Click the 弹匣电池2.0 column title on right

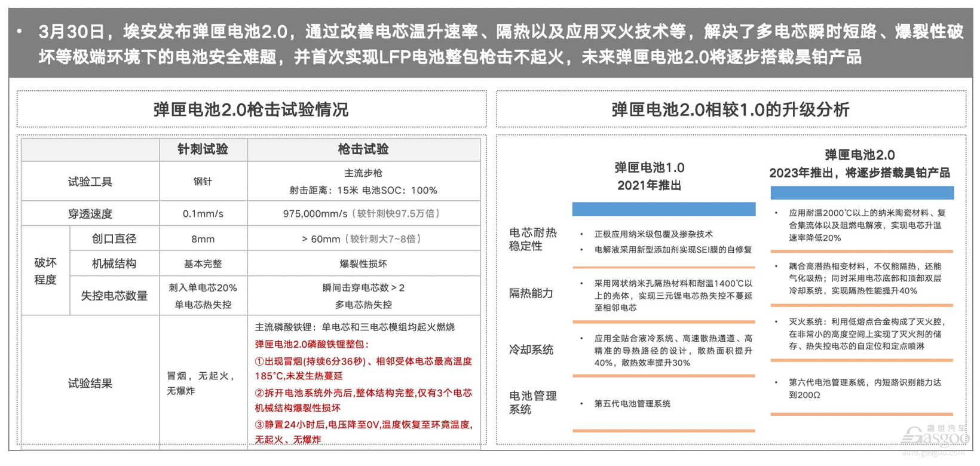click(860, 155)
